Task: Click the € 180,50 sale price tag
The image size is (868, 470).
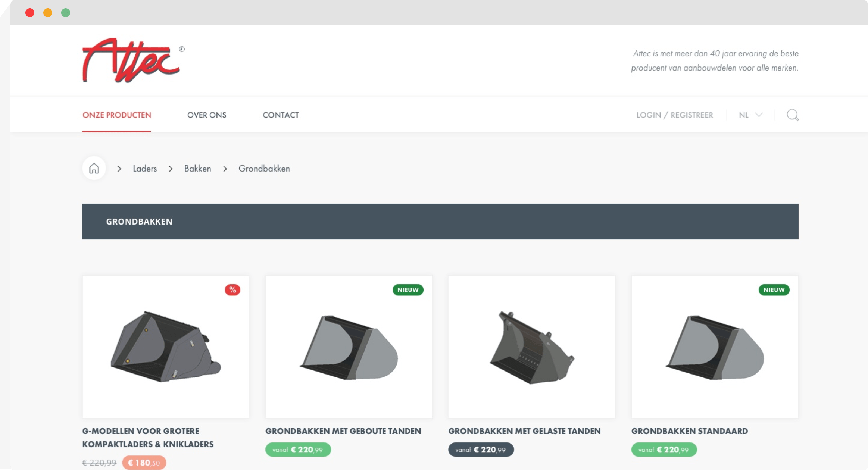Action: tap(144, 463)
